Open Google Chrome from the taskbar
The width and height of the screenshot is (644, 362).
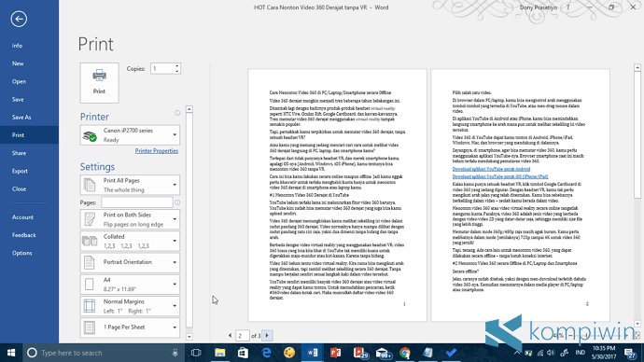pos(405,353)
